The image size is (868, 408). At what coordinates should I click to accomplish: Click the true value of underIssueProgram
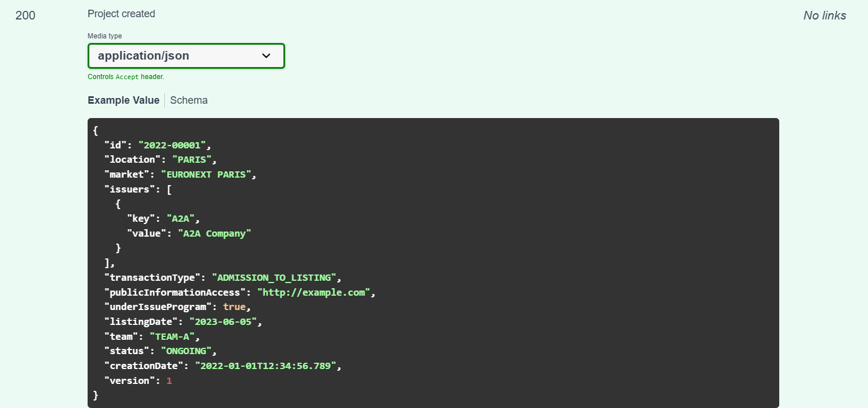[x=234, y=307]
